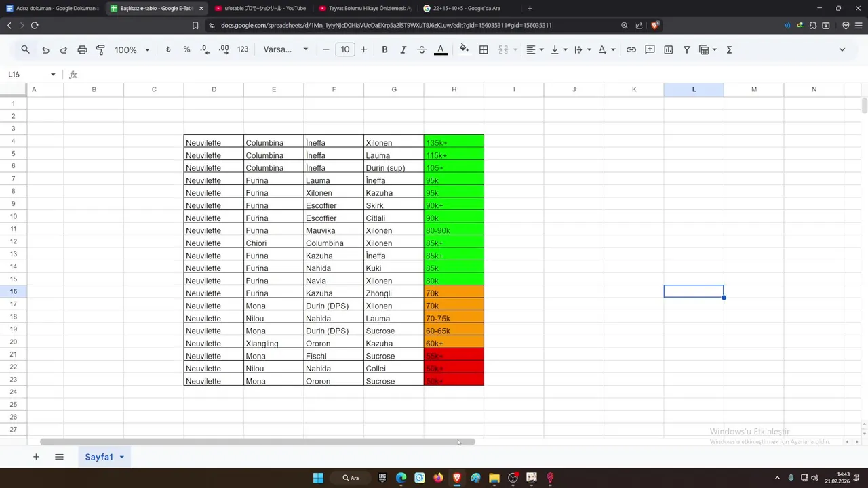Insert a link
This screenshot has height=488, width=868.
pos(631,49)
